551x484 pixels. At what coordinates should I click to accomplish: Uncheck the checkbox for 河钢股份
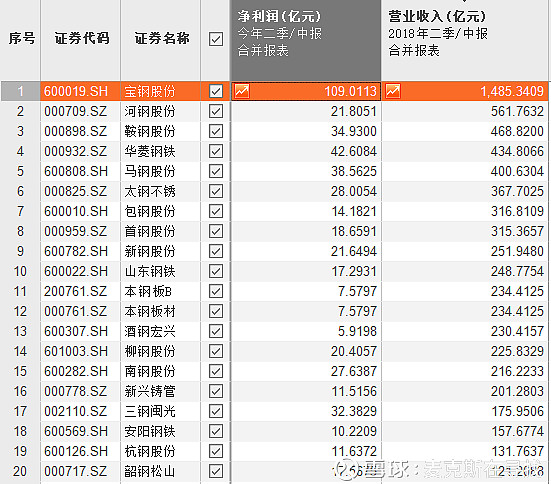[216, 111]
